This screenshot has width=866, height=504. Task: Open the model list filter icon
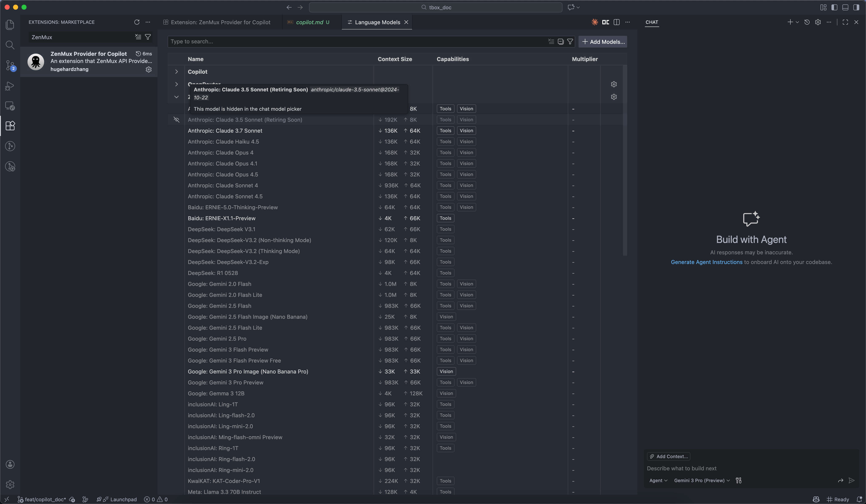(x=570, y=41)
